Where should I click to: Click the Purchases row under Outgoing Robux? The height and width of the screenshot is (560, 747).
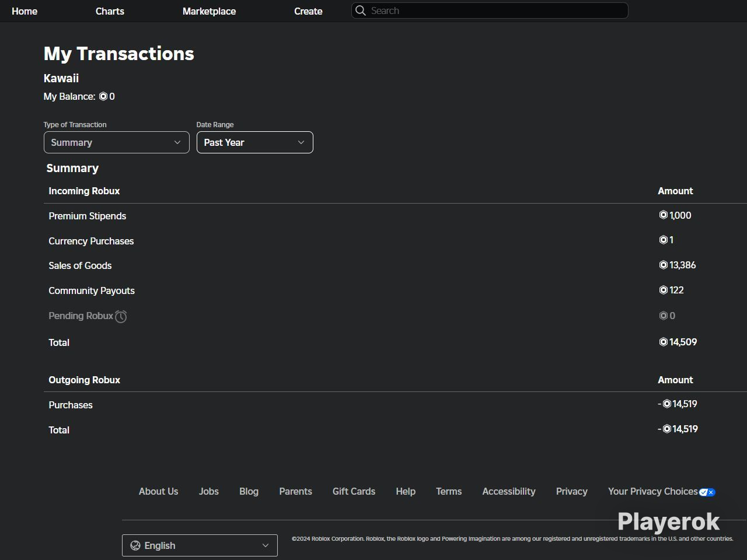[71, 405]
